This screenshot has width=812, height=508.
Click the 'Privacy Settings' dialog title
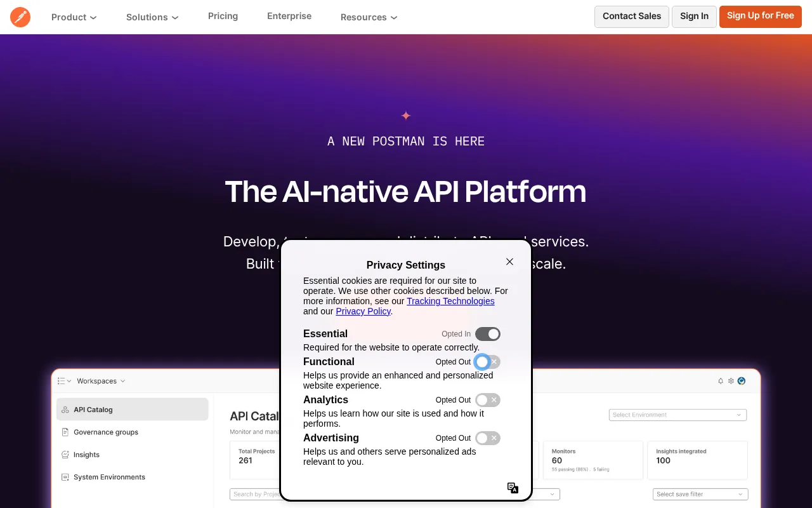coord(406,265)
